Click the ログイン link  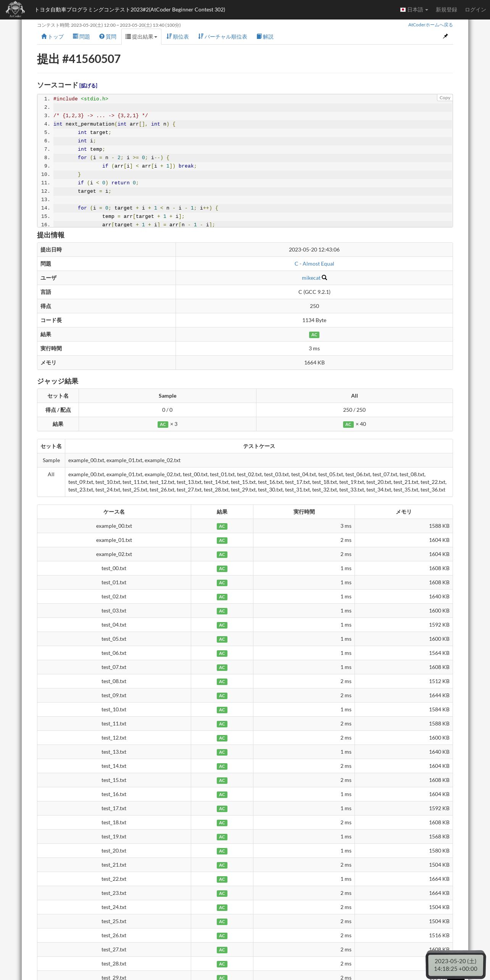475,10
